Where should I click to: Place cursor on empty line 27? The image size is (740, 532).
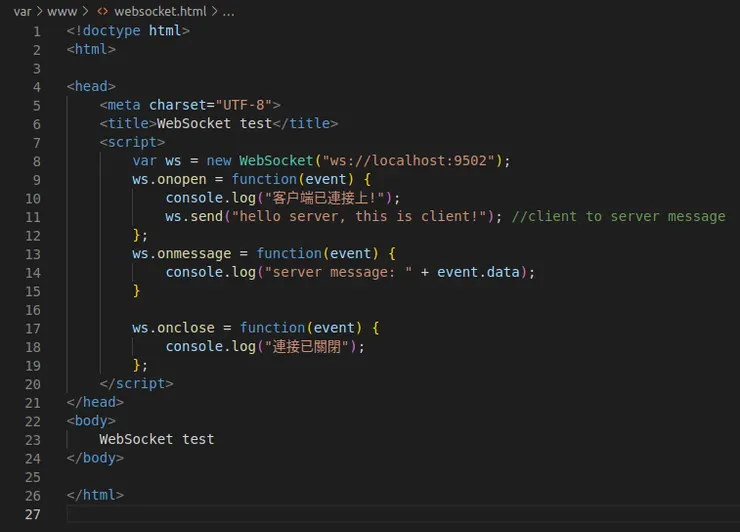click(x=403, y=514)
